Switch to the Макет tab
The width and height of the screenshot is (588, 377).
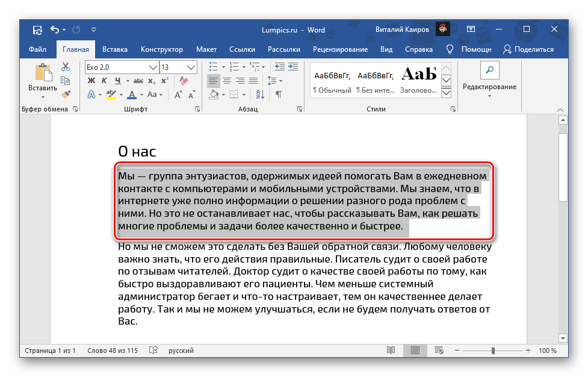(x=206, y=49)
